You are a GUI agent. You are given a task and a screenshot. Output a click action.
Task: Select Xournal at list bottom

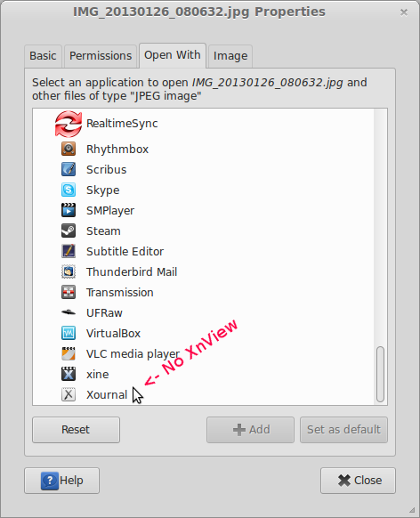[107, 395]
